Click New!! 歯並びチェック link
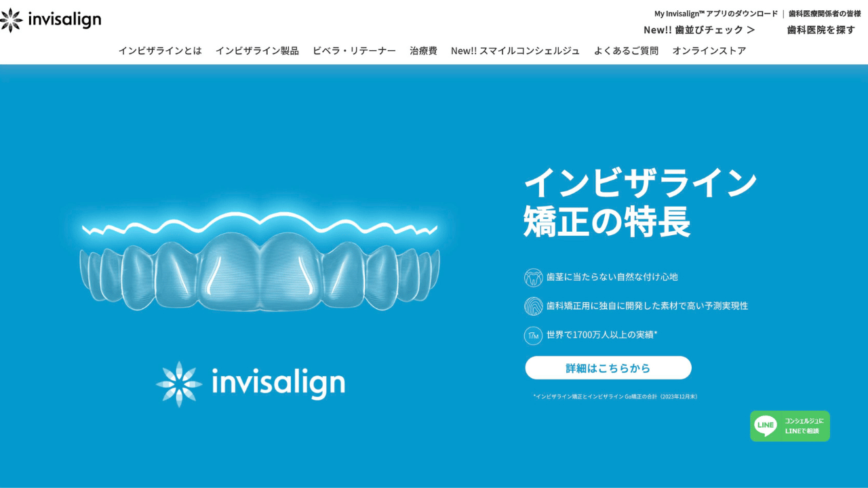This screenshot has width=868, height=488. pos(699,30)
